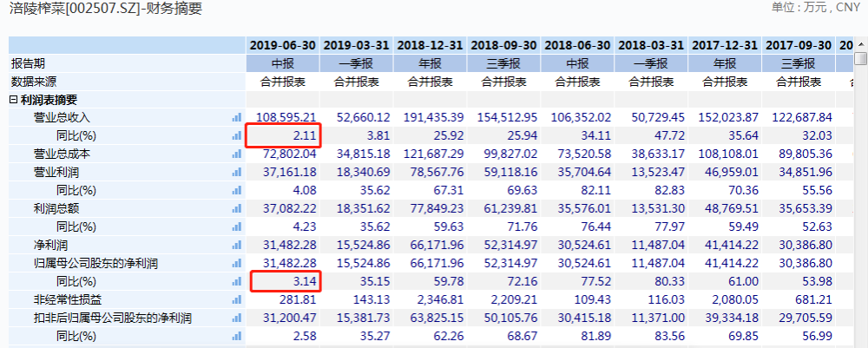Click 2018 annual revenue 191,435.39
This screenshot has width=868, height=348.
point(433,117)
